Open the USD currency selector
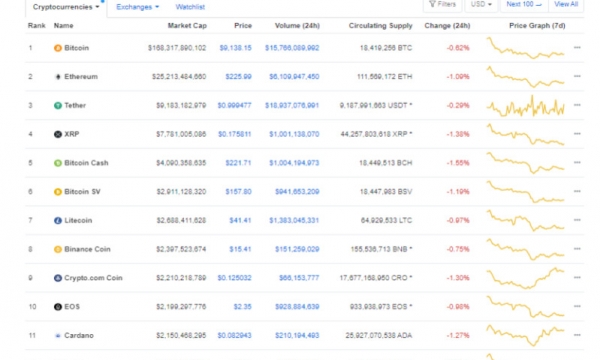The width and height of the screenshot is (600, 360). click(x=481, y=5)
